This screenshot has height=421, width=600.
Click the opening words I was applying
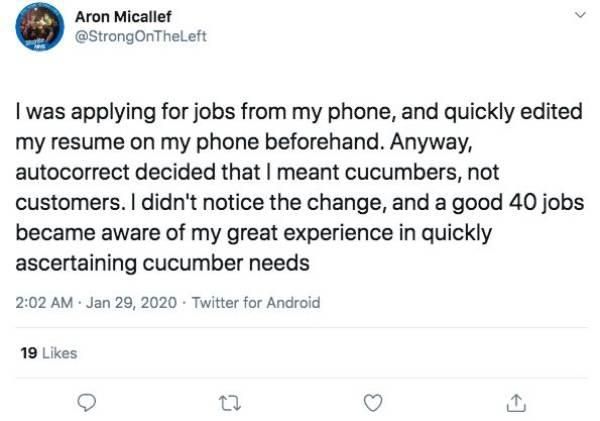pos(86,112)
